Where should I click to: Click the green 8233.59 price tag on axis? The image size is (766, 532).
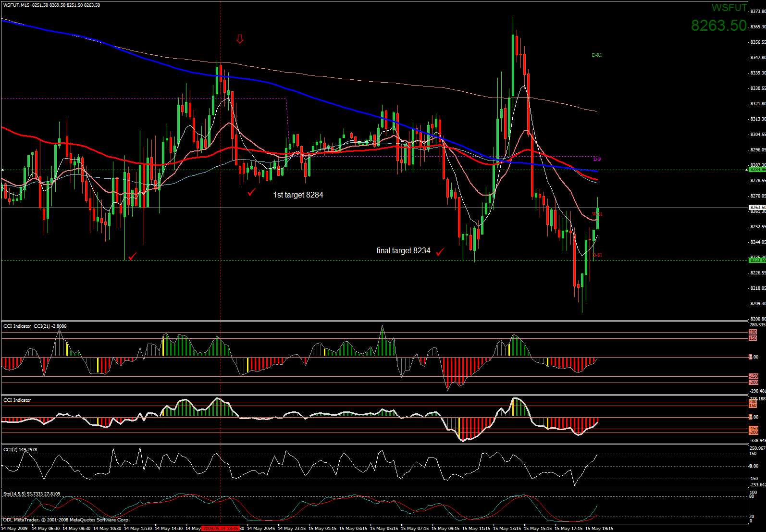[757, 260]
